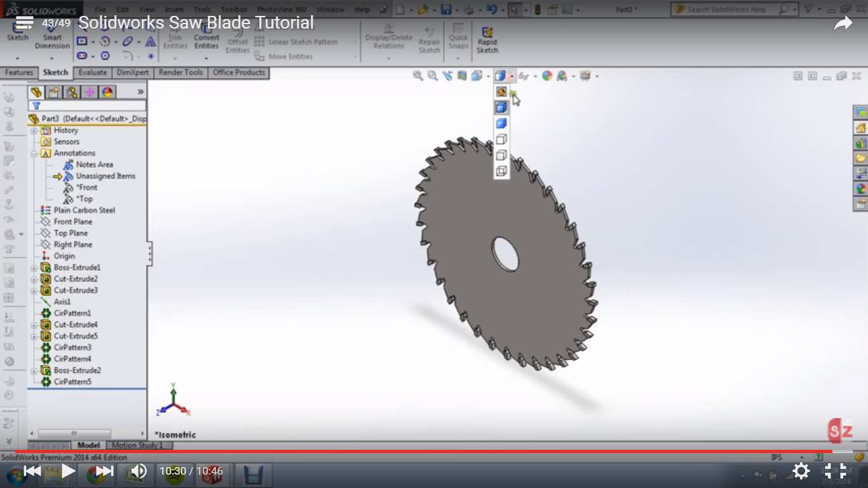Click the Apply Scene icon

[562, 76]
